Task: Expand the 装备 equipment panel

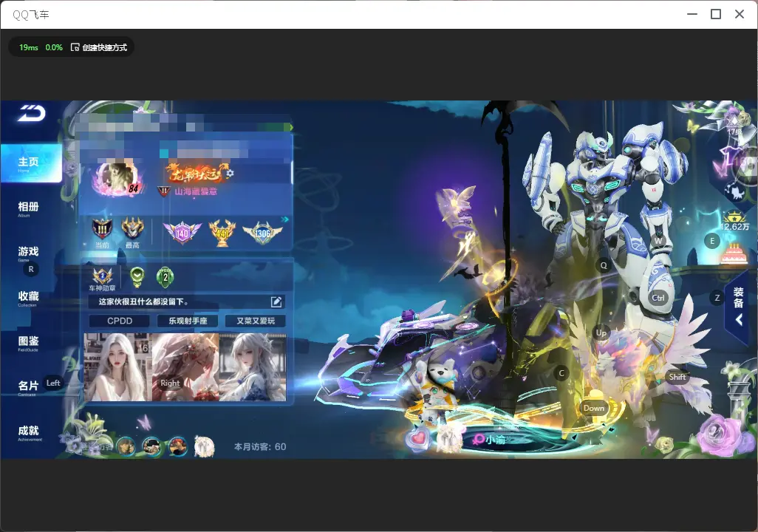Action: 738,306
